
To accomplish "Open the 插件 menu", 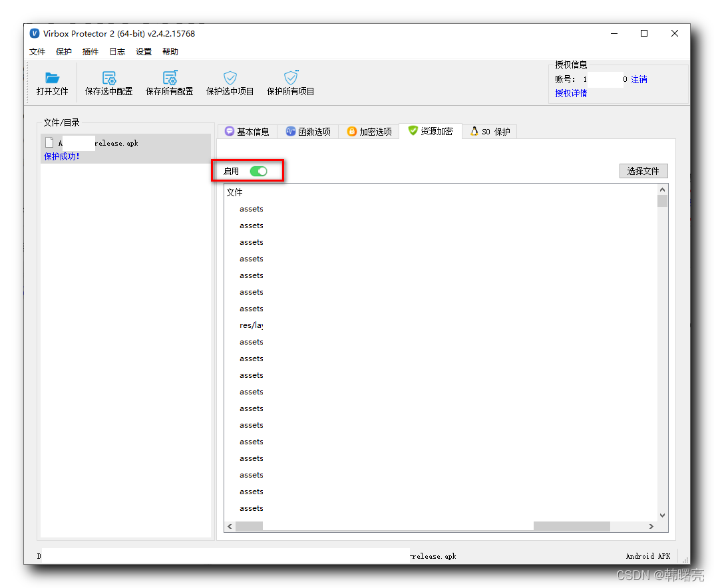I will click(x=90, y=51).
